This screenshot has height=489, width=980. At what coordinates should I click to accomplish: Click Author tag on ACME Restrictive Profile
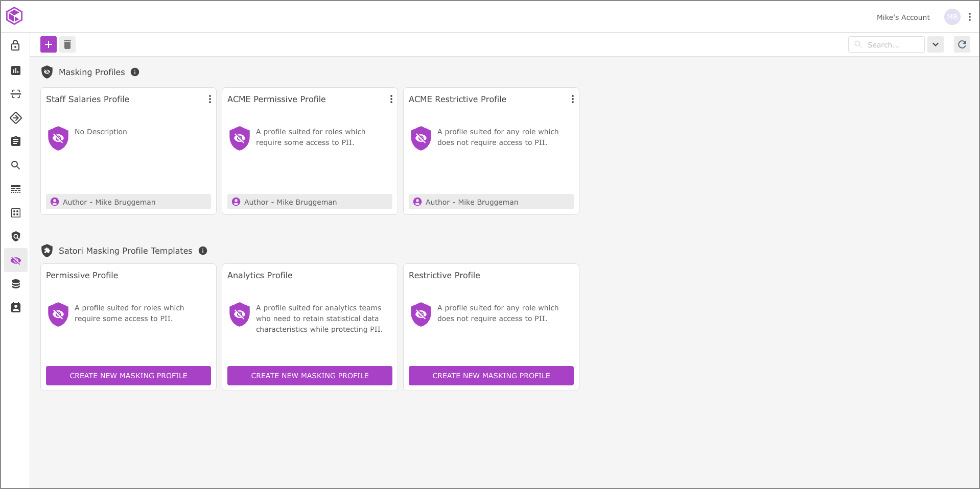(x=491, y=202)
